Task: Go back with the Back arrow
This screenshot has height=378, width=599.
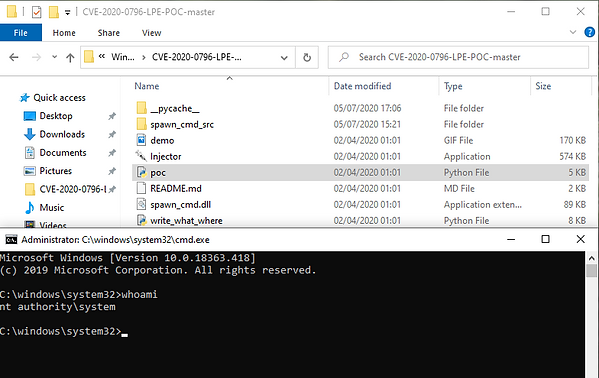Action: 14,57
